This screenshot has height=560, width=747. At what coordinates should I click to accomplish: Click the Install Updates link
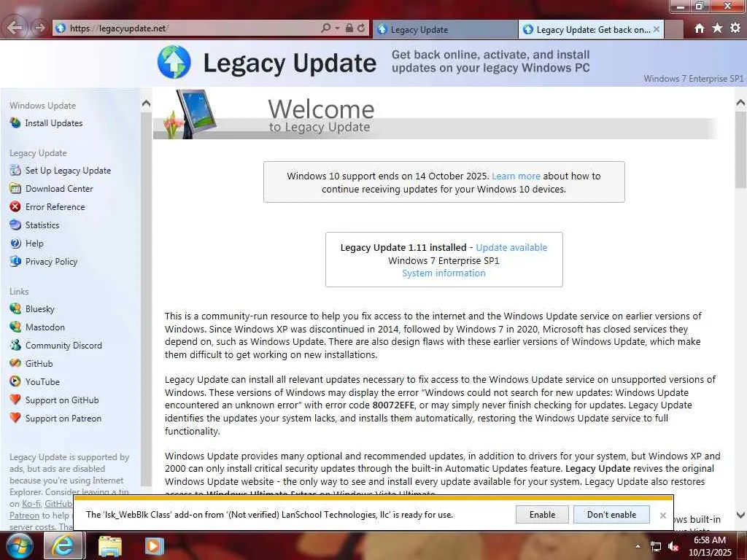[54, 122]
